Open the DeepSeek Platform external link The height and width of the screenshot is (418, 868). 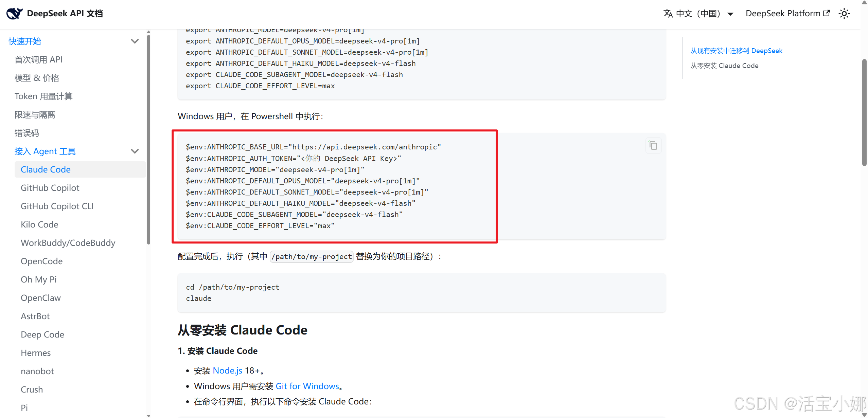[x=788, y=13]
